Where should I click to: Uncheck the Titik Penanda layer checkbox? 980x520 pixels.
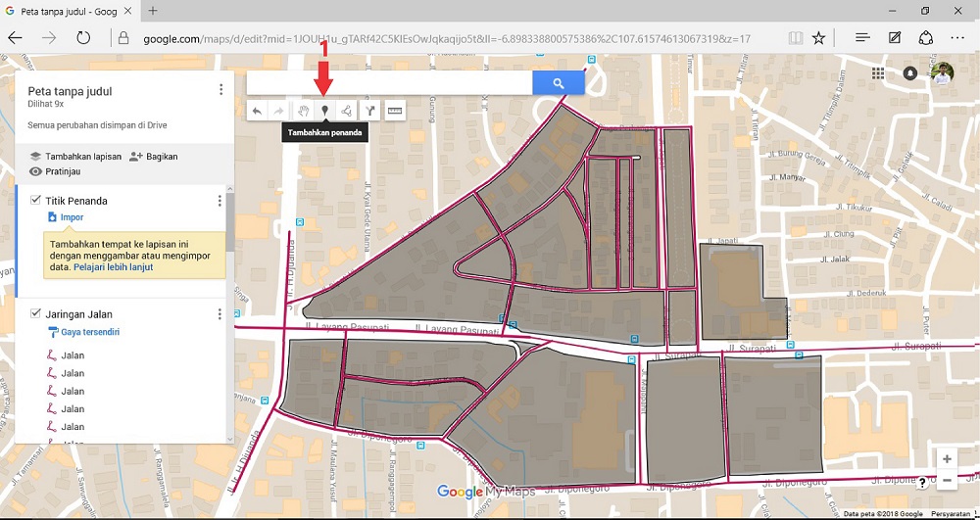coord(35,201)
